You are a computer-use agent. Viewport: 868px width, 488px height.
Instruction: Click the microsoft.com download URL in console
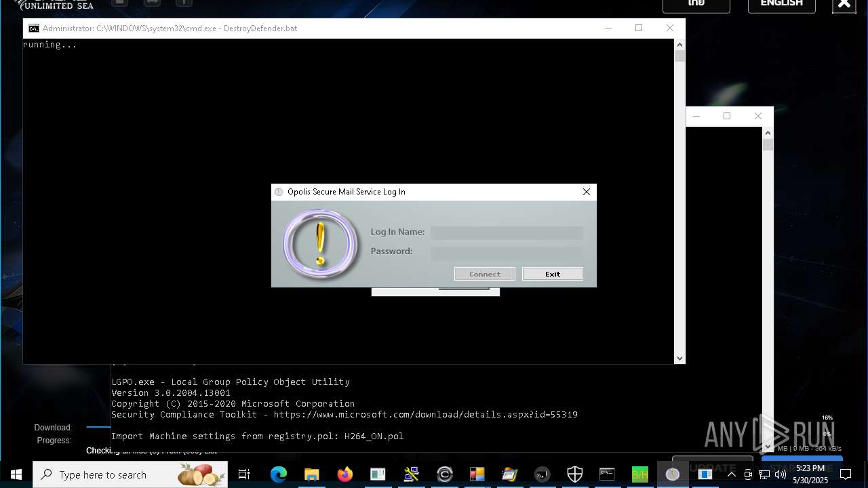click(425, 415)
